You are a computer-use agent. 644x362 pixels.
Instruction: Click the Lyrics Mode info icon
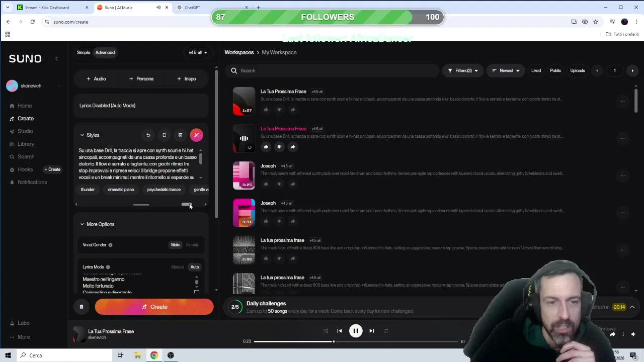(x=108, y=267)
